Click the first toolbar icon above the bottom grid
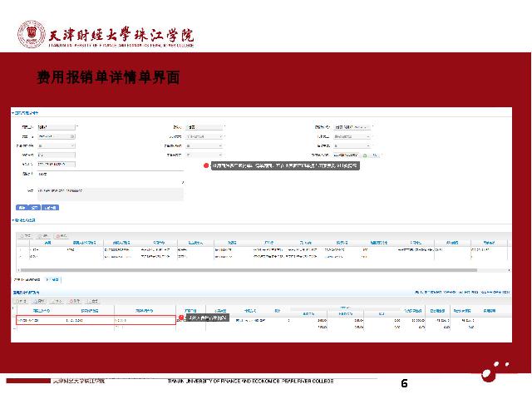The image size is (532, 399). click(18, 301)
